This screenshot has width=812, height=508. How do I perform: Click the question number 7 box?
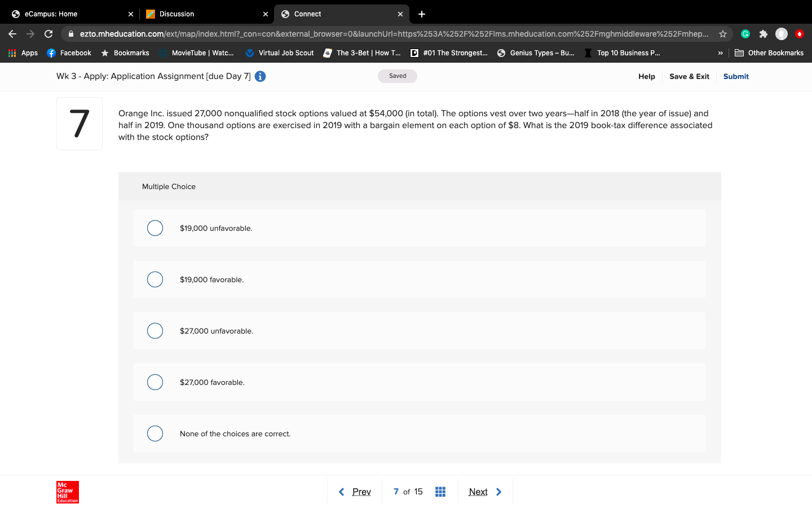click(80, 124)
